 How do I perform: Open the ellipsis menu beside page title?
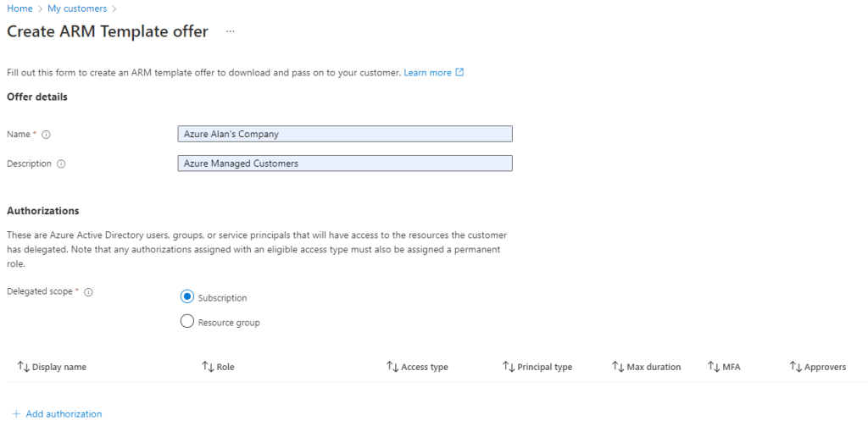[230, 31]
